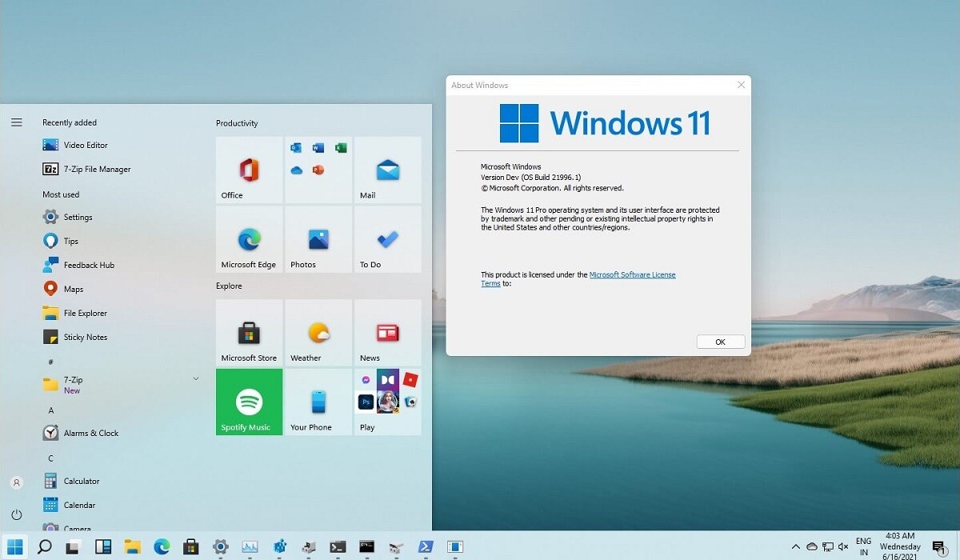Open Roblox in the Play tile
The height and width of the screenshot is (560, 960).
point(410,379)
